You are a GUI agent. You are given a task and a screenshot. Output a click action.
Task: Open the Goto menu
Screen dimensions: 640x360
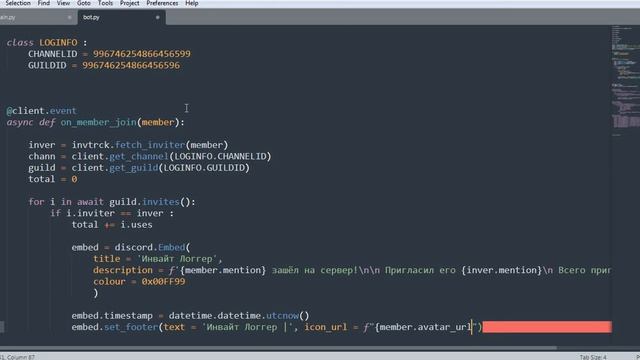pyautogui.click(x=84, y=3)
